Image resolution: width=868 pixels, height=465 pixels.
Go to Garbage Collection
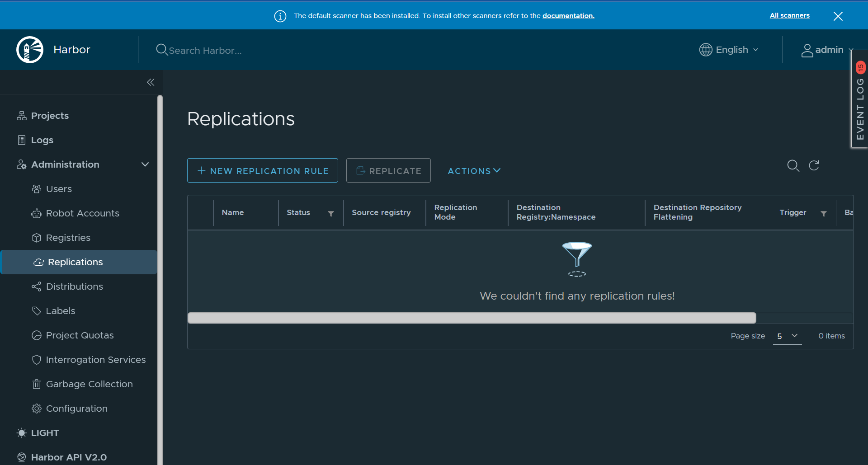(90, 384)
